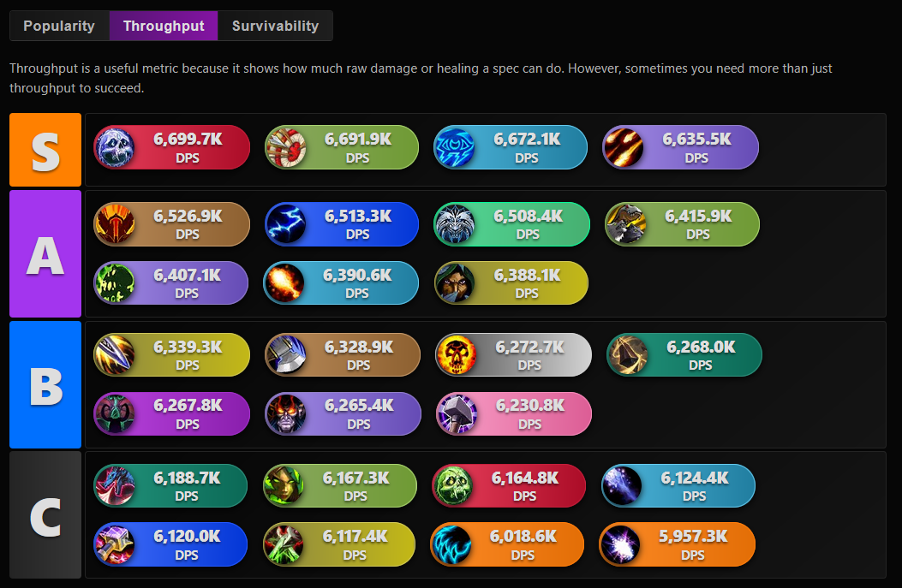Open the 6,526.9K DPS brown badge
Viewport: 902px width, 588px height.
(171, 224)
